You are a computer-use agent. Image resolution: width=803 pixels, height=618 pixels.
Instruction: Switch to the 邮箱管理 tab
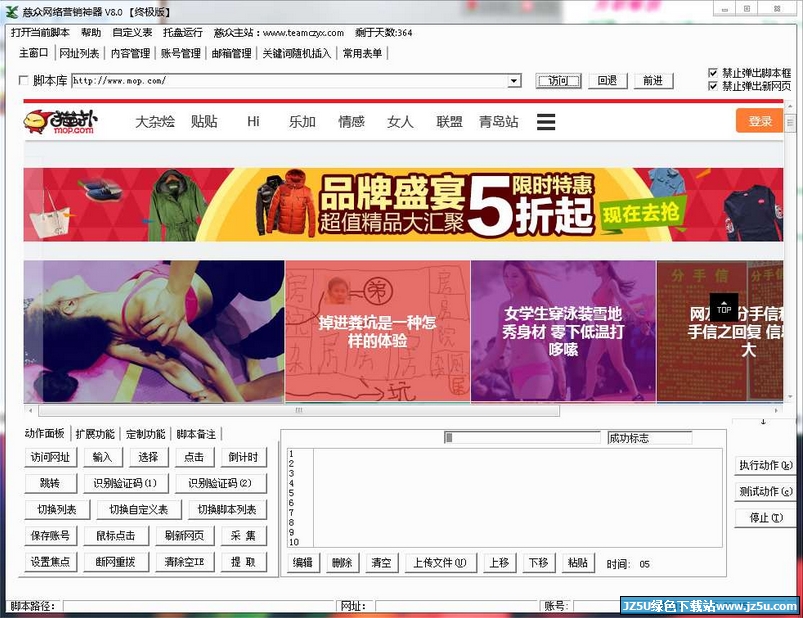[231, 53]
